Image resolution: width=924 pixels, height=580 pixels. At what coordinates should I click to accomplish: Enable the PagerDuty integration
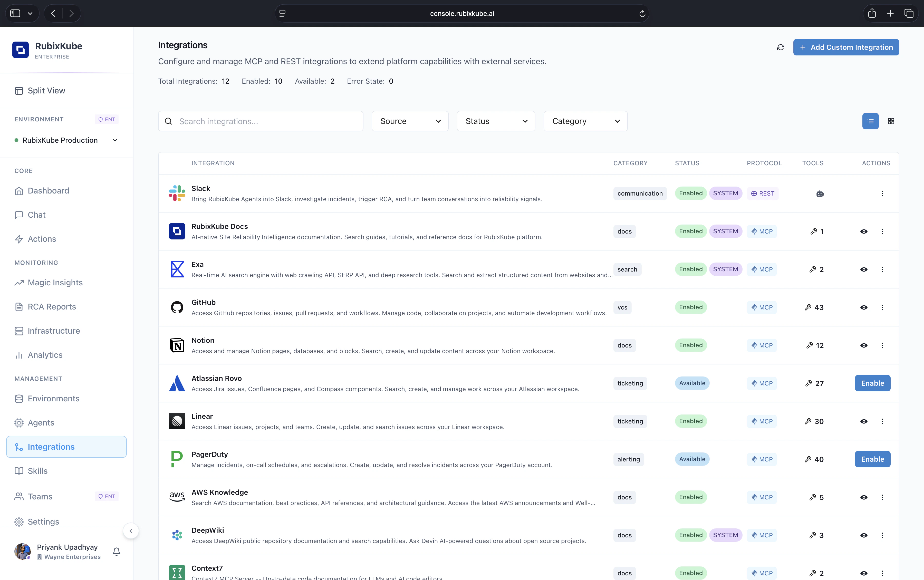click(x=872, y=459)
